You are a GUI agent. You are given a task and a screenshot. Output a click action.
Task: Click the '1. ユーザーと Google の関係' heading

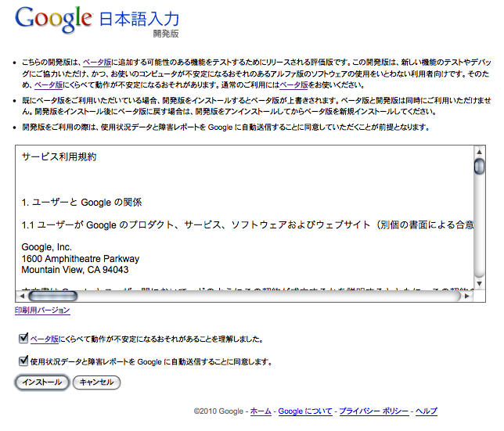click(x=81, y=203)
